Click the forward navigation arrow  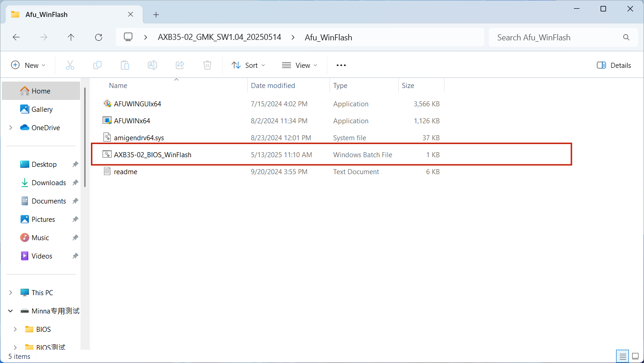coord(44,38)
